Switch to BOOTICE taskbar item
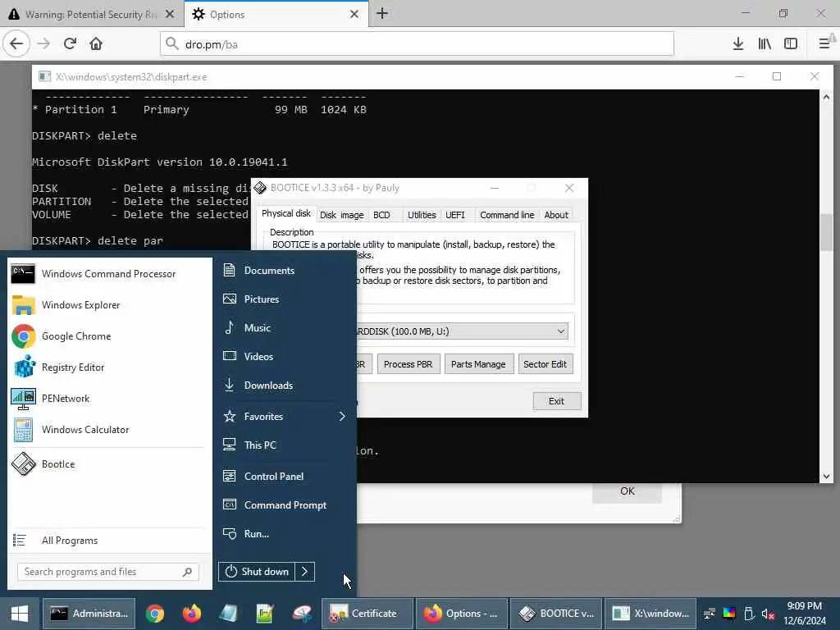This screenshot has height=630, width=840. coord(556,614)
